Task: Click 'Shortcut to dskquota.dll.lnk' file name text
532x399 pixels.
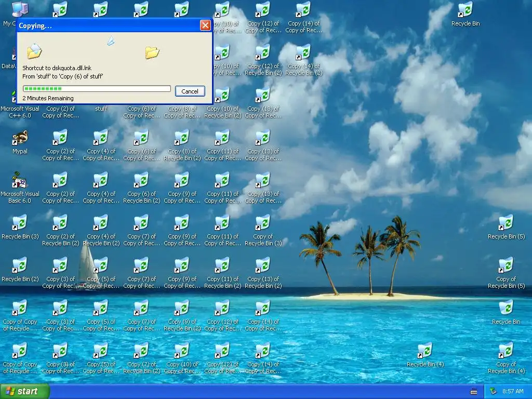Action: click(x=57, y=68)
